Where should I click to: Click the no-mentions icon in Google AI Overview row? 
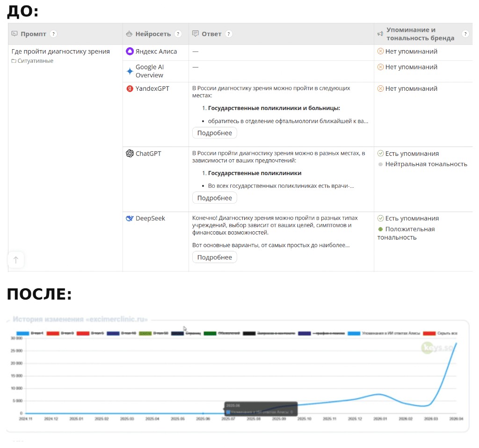381,67
